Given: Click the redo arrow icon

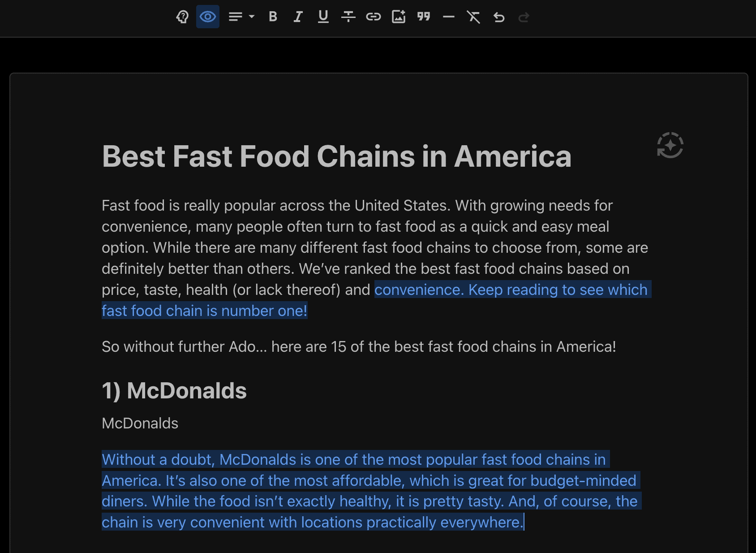Looking at the screenshot, I should tap(524, 17).
